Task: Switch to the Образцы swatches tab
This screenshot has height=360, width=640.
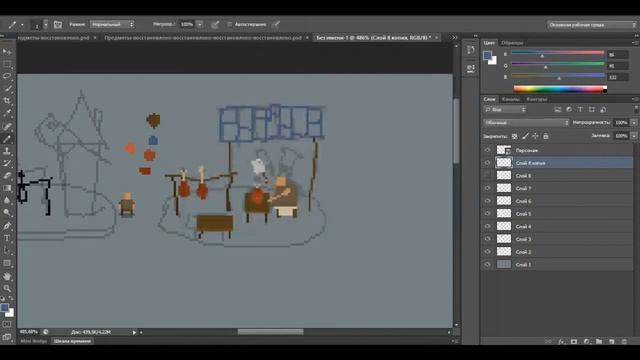Action: pyautogui.click(x=512, y=42)
